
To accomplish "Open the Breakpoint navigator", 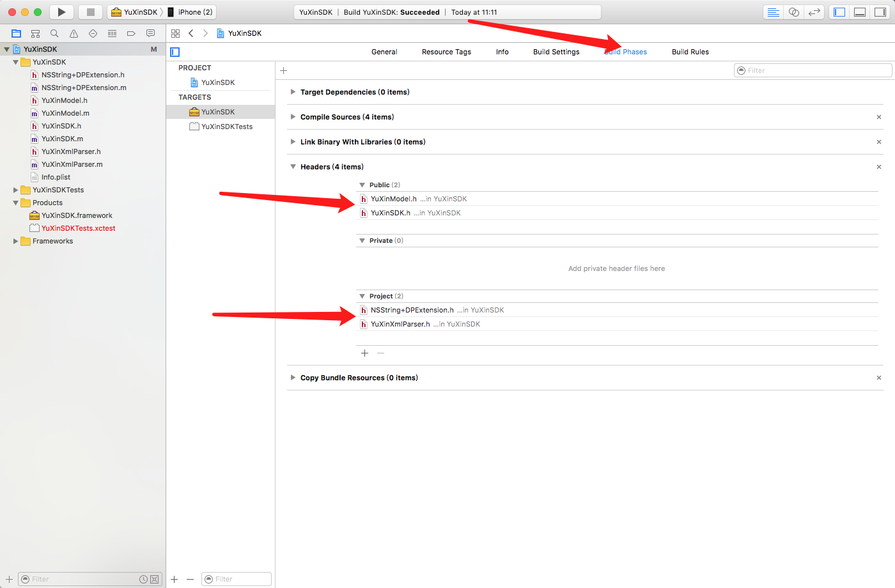I will 131,33.
